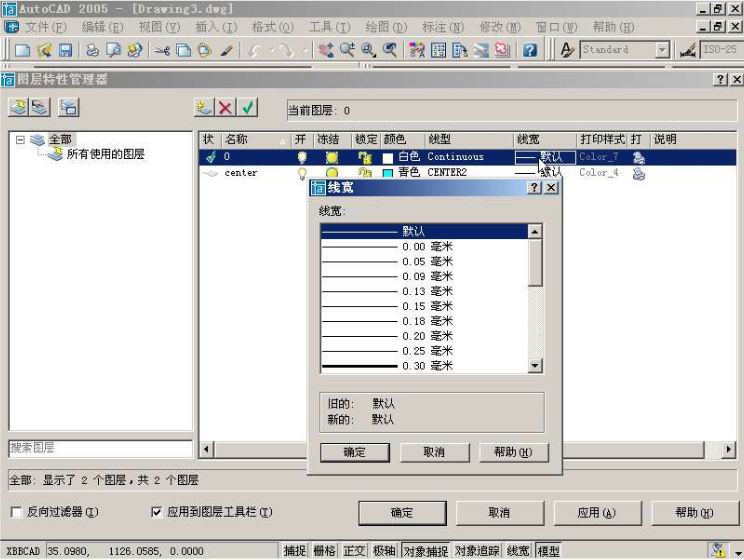Screen dimensions: 744x560
Task: Click the Plot printer icon
Action: pos(92,49)
